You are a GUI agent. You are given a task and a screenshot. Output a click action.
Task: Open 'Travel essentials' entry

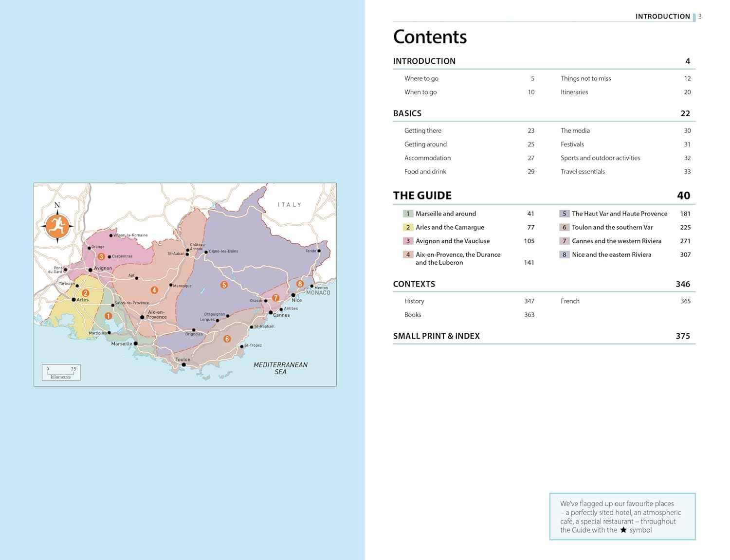pyautogui.click(x=583, y=171)
